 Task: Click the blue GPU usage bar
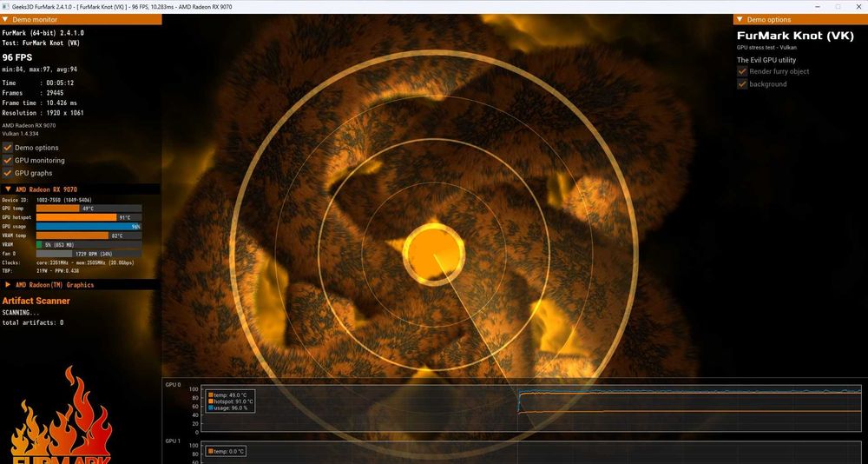(89, 226)
